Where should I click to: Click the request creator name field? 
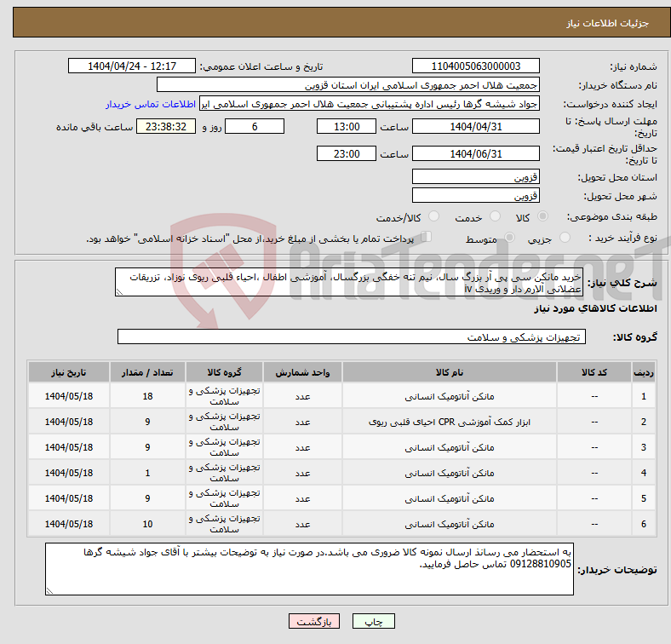pos(370,104)
